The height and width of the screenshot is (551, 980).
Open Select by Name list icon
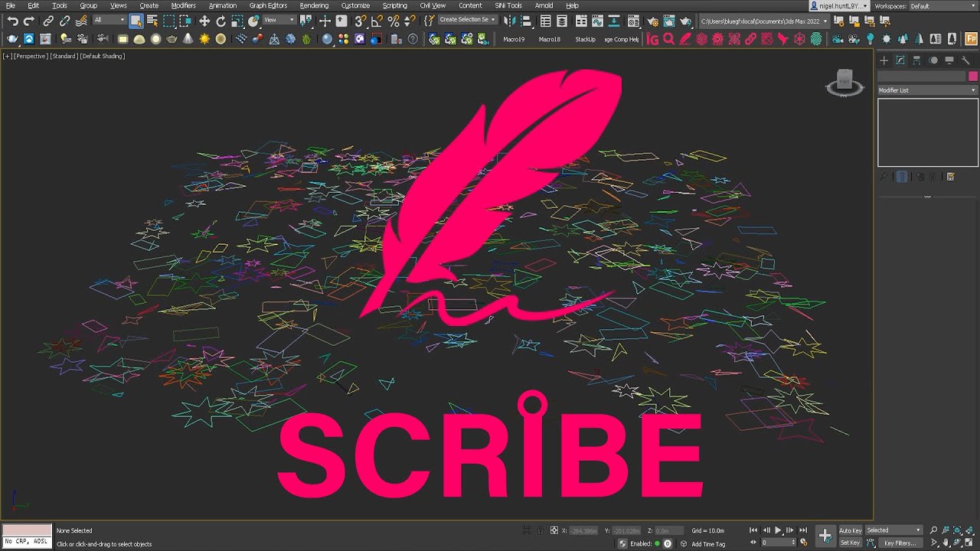(152, 21)
